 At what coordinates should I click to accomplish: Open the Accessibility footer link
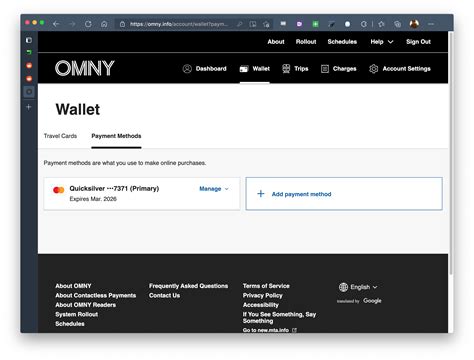pyautogui.click(x=260, y=305)
